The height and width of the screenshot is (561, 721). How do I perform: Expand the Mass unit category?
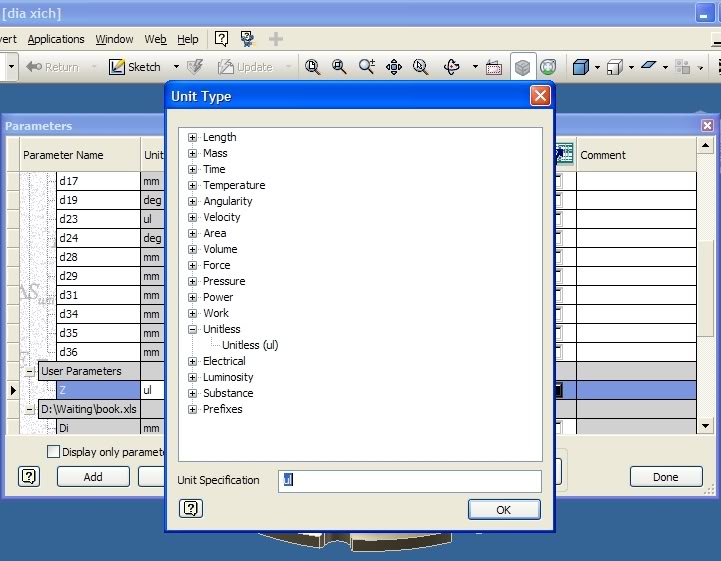[193, 153]
